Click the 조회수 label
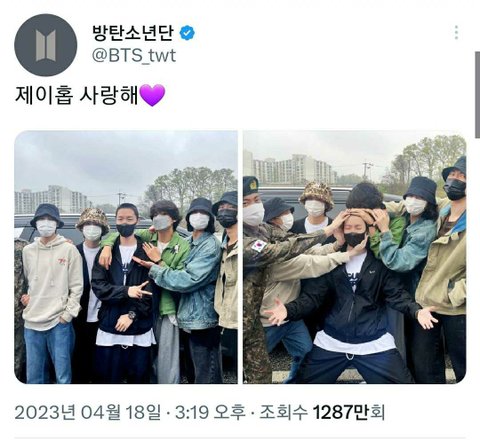The height and width of the screenshot is (441, 480). click(283, 412)
